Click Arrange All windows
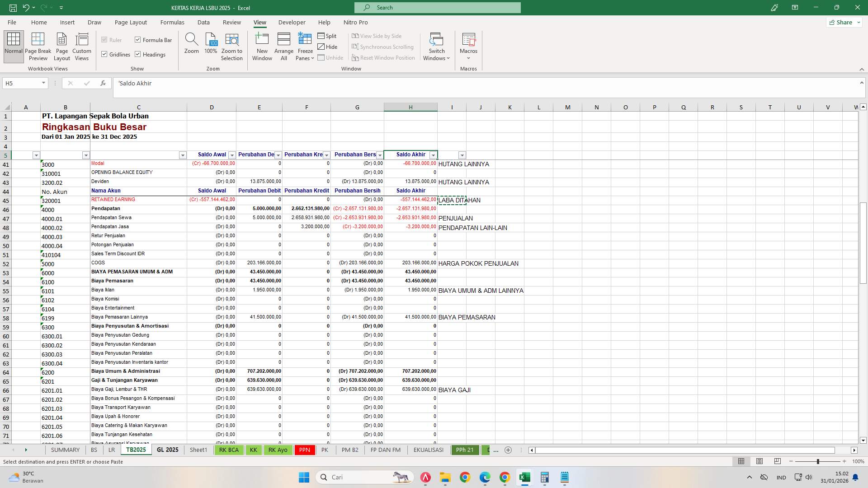The height and width of the screenshot is (488, 868). pyautogui.click(x=283, y=46)
